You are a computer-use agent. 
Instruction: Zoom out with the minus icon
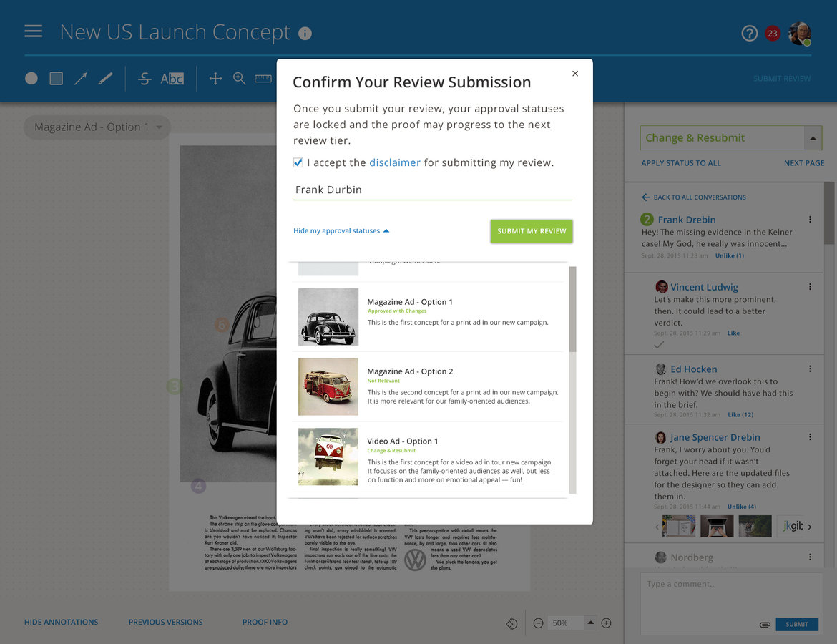pos(538,623)
